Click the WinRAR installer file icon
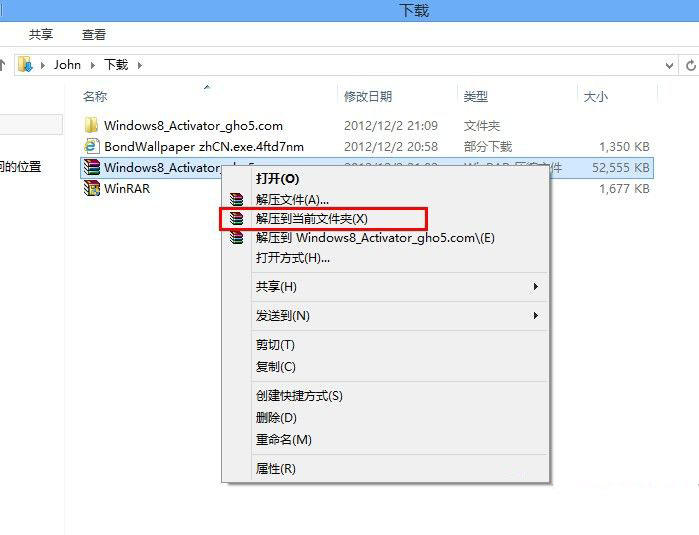 click(91, 188)
